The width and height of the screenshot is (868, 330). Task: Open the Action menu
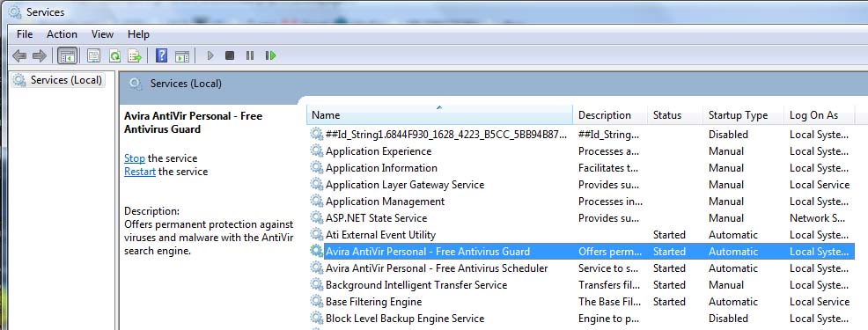pyautogui.click(x=62, y=34)
